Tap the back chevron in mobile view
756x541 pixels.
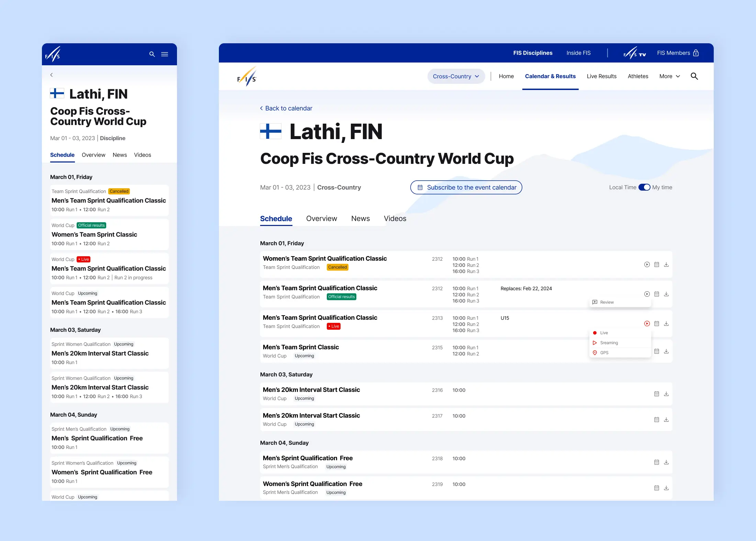52,75
